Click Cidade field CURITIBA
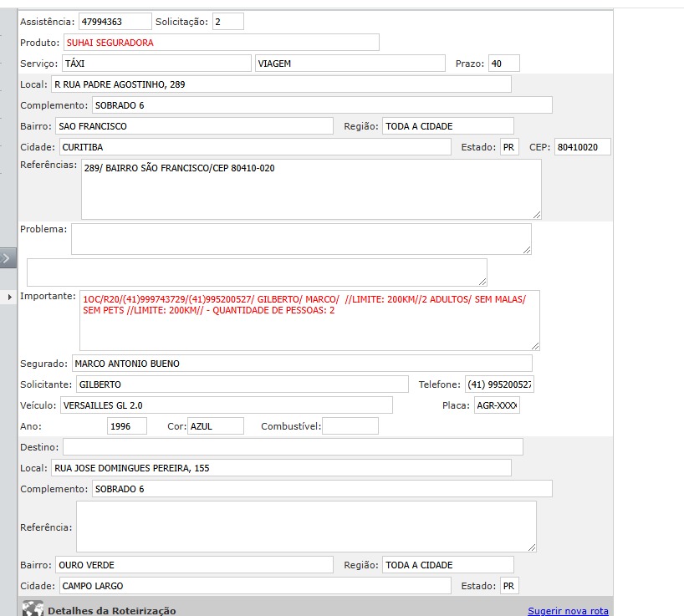Image resolution: width=684 pixels, height=616 pixels. (x=255, y=147)
